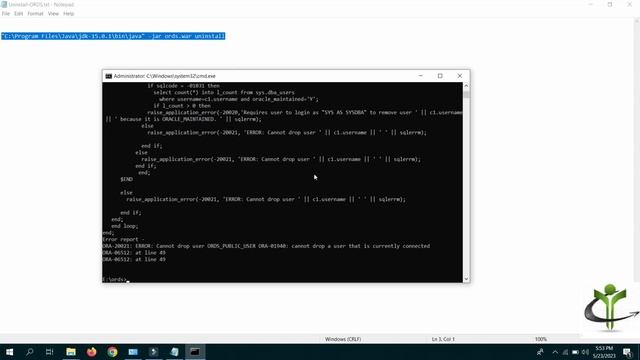Screen dimensions: 640x360
Task: Click the volume icon in system tray
Action: point(585,352)
